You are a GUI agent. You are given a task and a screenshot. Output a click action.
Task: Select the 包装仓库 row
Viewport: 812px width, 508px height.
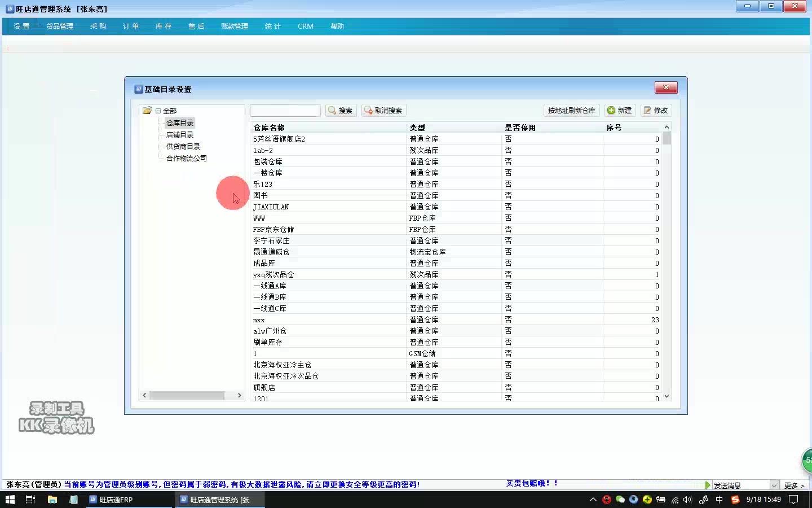(456, 161)
